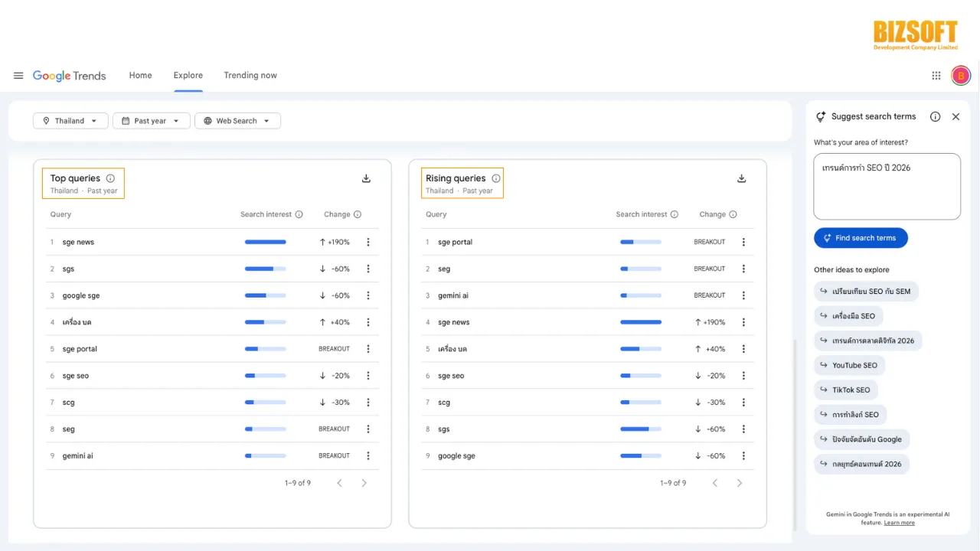The width and height of the screenshot is (980, 551).
Task: Click the area of interest text field
Action: 887,186
